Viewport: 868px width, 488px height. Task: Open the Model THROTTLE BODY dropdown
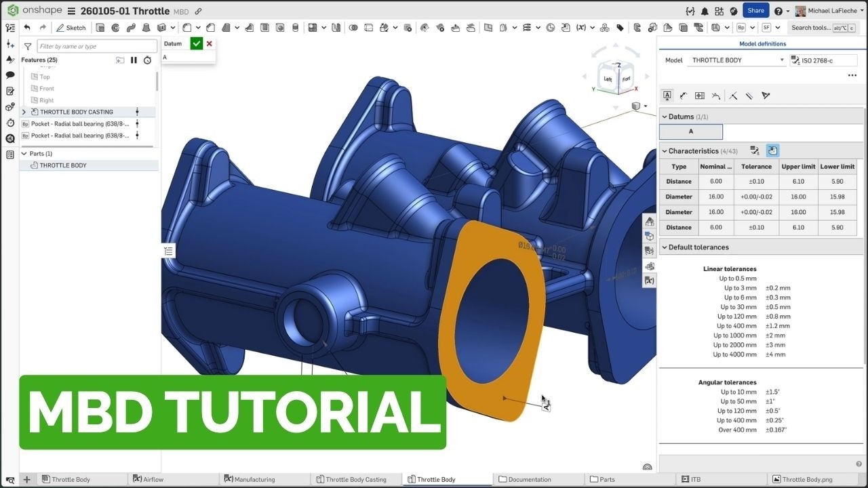click(737, 60)
